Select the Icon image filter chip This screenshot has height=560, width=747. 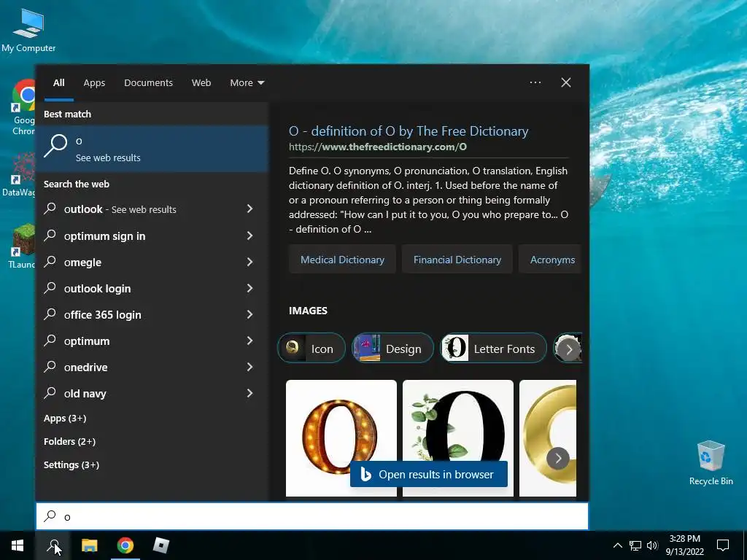pyautogui.click(x=311, y=348)
